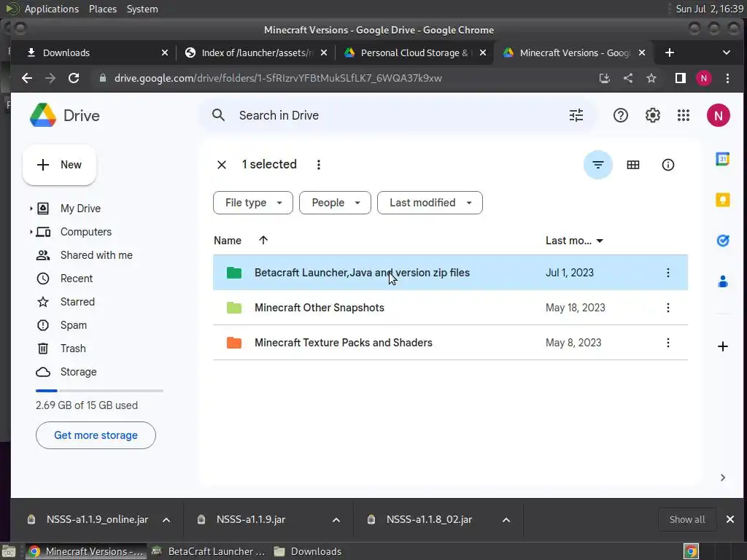Switch to BetaCraft Launcher in taskbar
This screenshot has height=560, width=747.
tap(208, 551)
